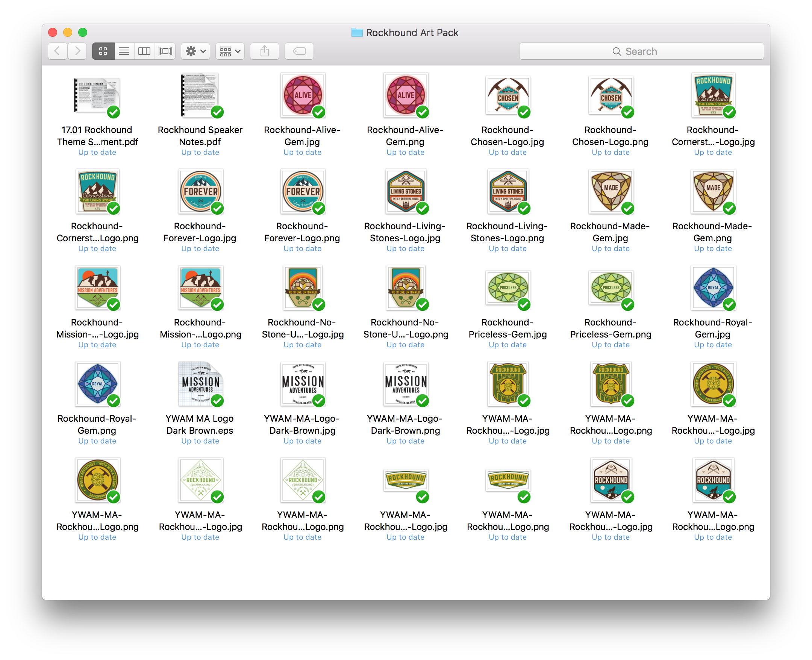Switch to cover flow view
The height and width of the screenshot is (660, 812).
[165, 51]
